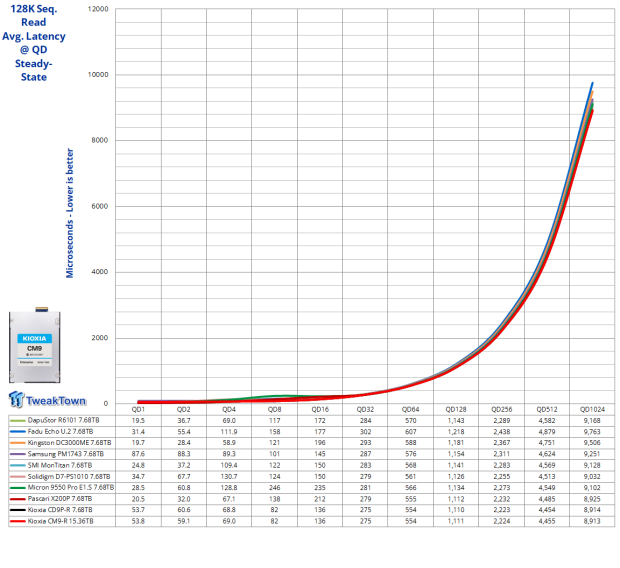Open the Kioxia CM9 drive product image
620x568 pixels.
(35, 345)
